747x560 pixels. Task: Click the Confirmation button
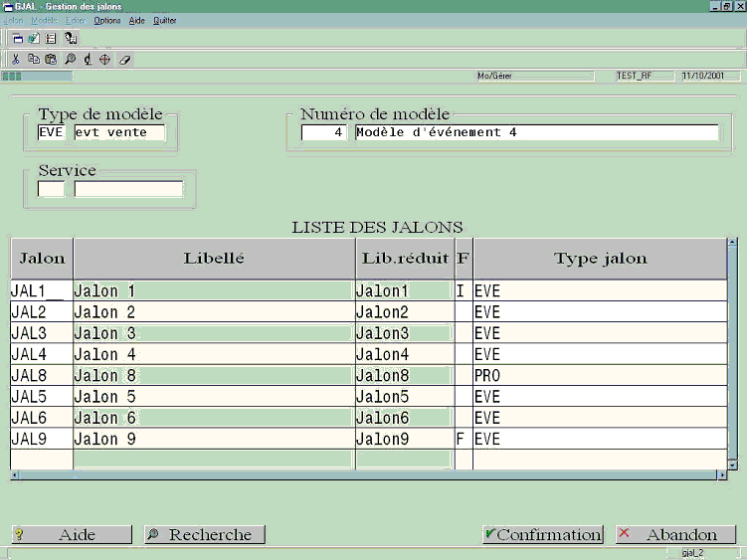(x=543, y=534)
